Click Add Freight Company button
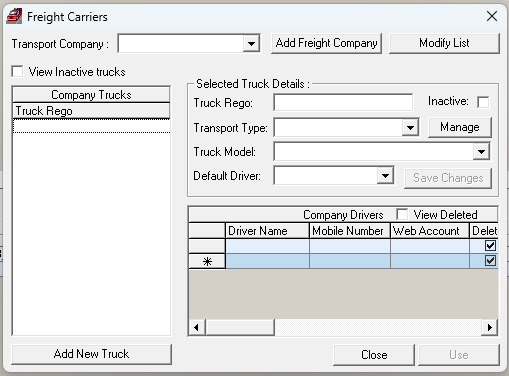The height and width of the screenshot is (376, 509). [x=327, y=43]
